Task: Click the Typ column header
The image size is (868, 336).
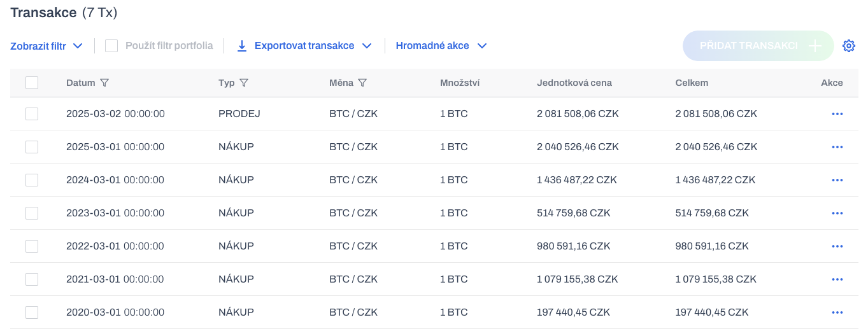Action: pos(227,83)
